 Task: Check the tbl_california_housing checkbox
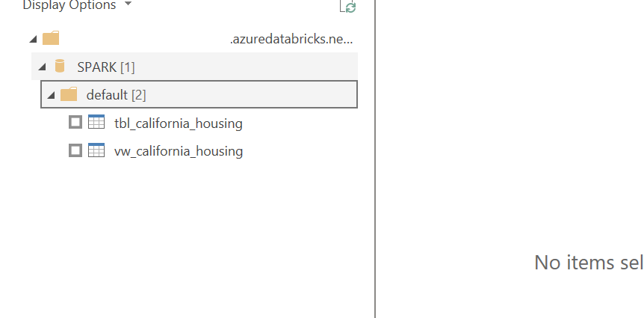[75, 122]
